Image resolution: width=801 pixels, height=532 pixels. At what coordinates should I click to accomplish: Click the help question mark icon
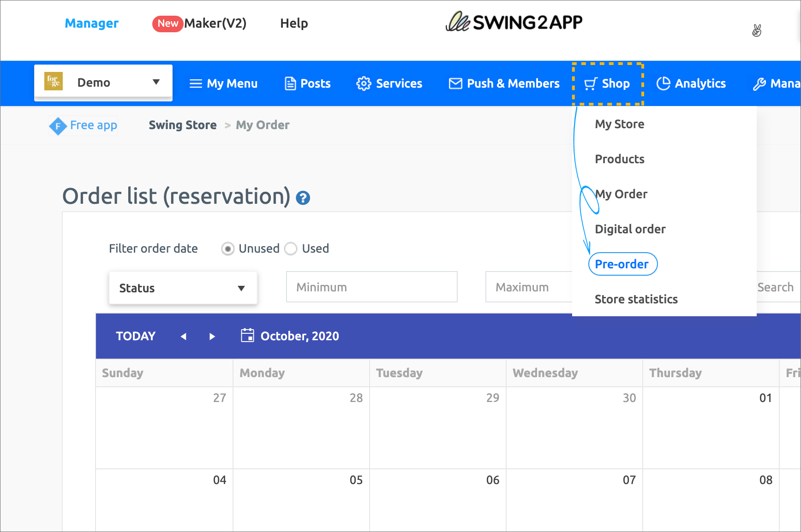[303, 198]
